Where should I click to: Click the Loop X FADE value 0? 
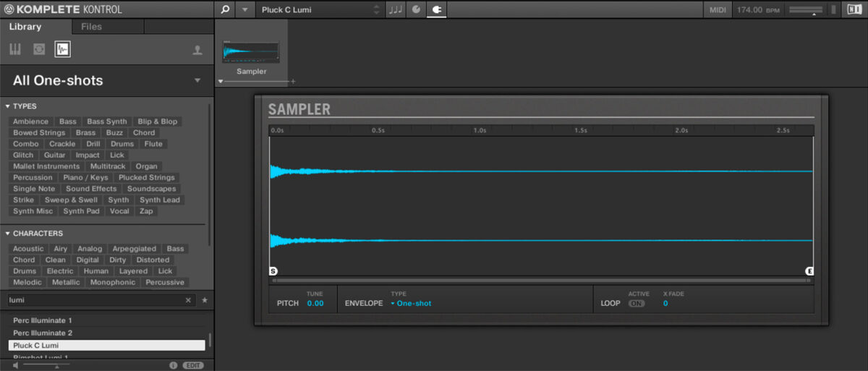point(665,303)
